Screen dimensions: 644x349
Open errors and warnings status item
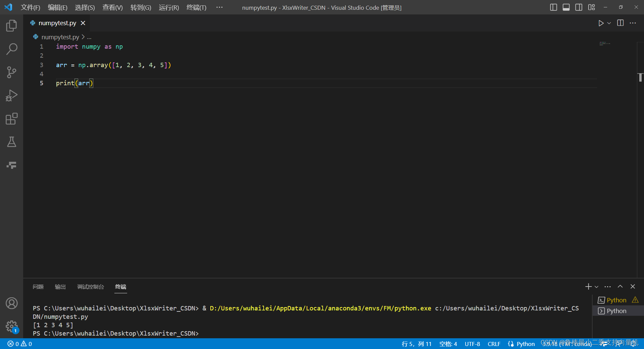click(20, 344)
